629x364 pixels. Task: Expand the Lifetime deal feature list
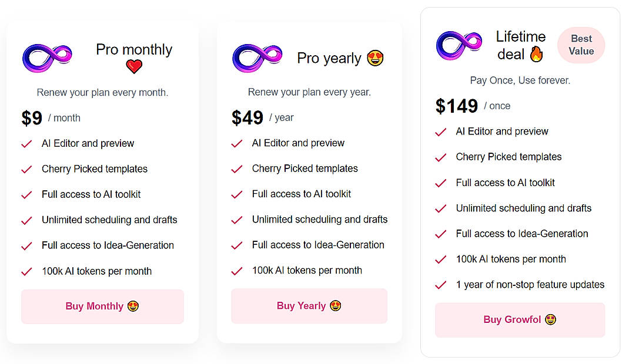pyautogui.click(x=520, y=208)
